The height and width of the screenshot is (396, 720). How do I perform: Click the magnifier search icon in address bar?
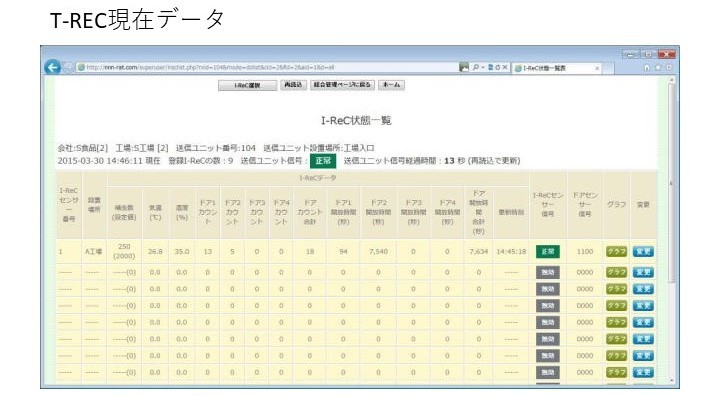476,67
